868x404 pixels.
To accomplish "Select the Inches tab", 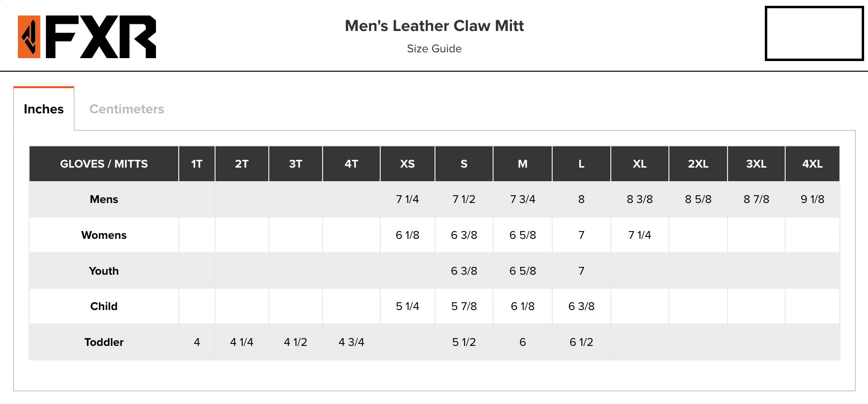I will click(x=44, y=109).
